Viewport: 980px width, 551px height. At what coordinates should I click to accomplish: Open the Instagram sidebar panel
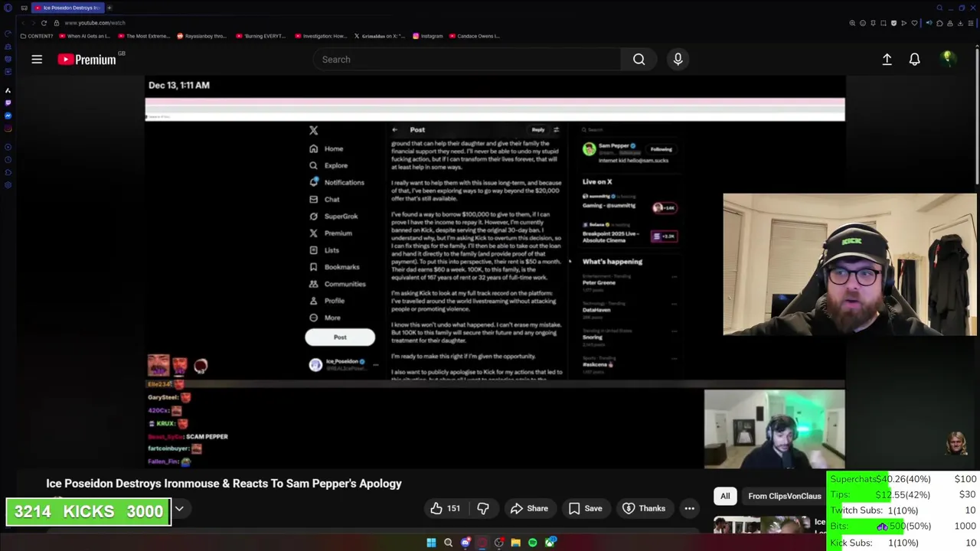point(8,128)
